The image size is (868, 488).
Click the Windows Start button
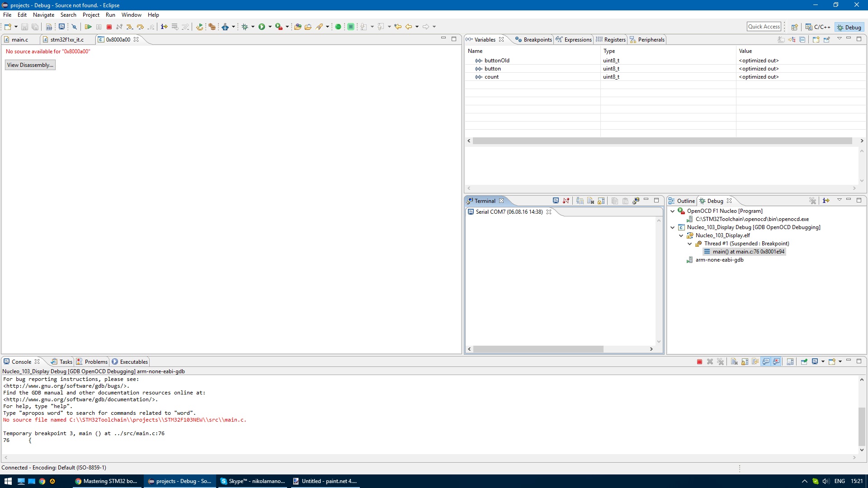pos(8,481)
